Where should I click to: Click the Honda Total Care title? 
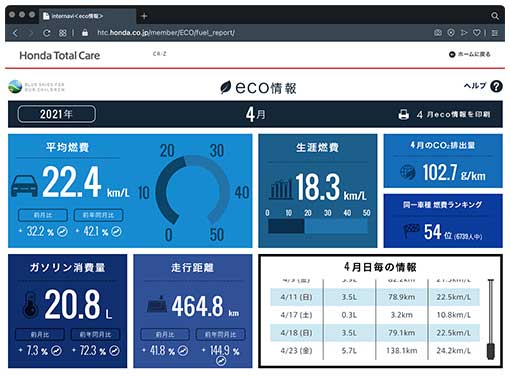click(x=60, y=55)
